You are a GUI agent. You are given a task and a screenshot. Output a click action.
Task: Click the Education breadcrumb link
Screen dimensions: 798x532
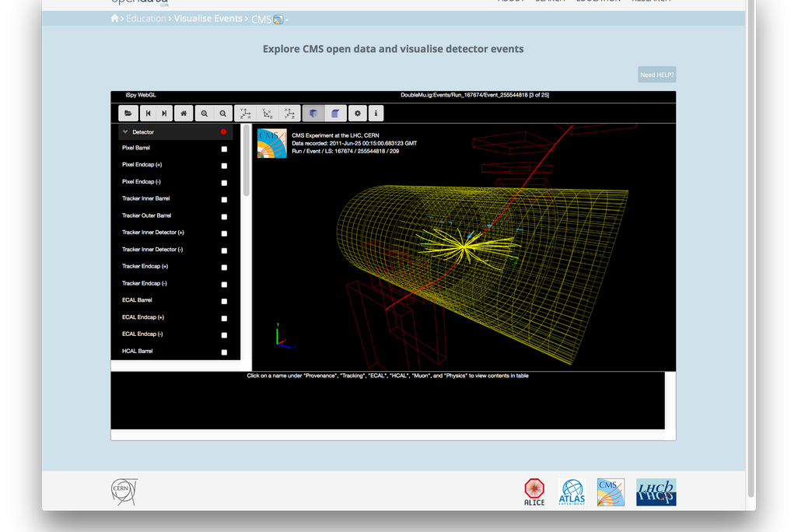pyautogui.click(x=146, y=19)
